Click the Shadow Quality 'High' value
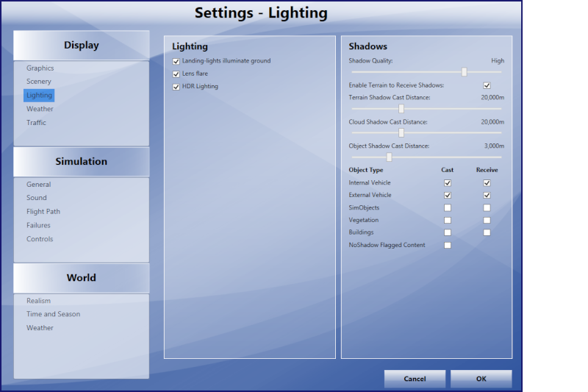This screenshot has height=392, width=588. [498, 61]
